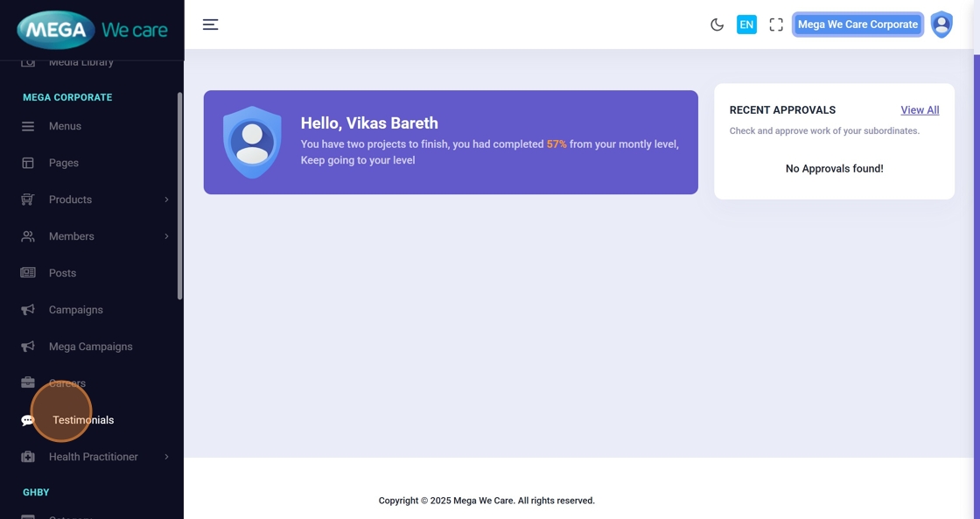Click the Mega Campaigns megaphone icon
Screen dimensions: 980x519
coord(28,347)
